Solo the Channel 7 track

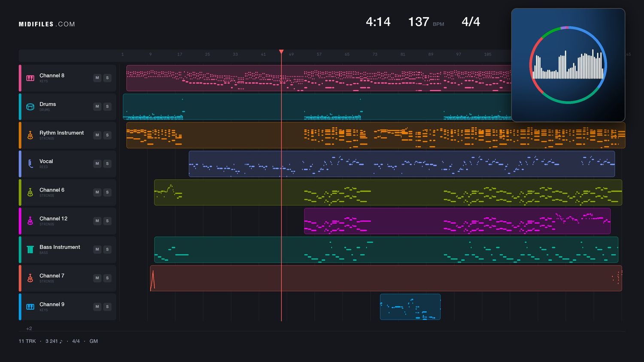pos(107,278)
